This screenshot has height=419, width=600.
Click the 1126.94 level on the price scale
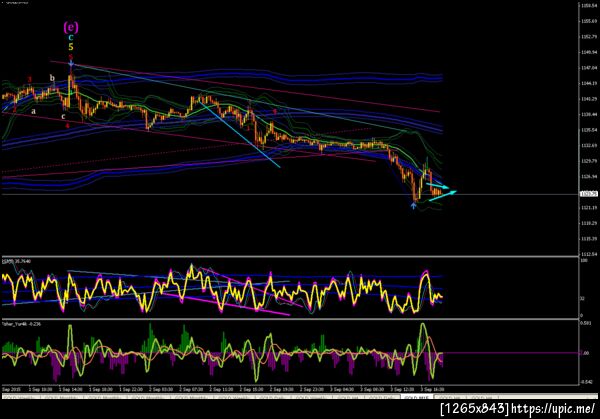[x=589, y=177]
